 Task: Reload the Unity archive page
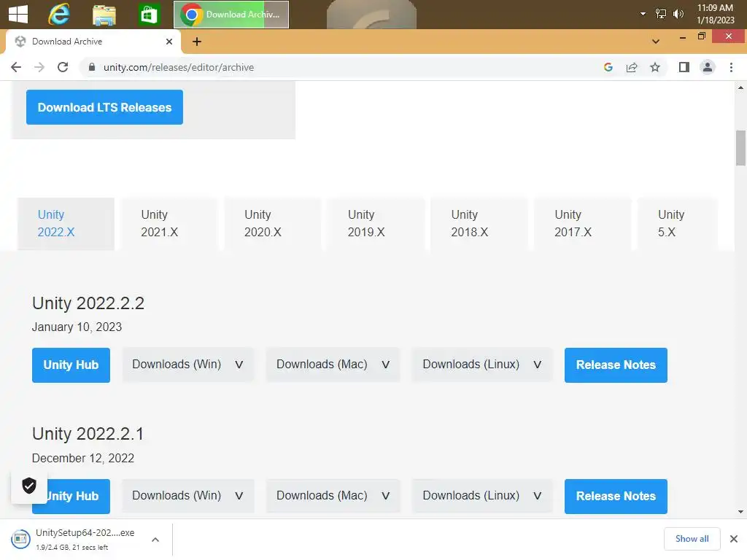[63, 67]
